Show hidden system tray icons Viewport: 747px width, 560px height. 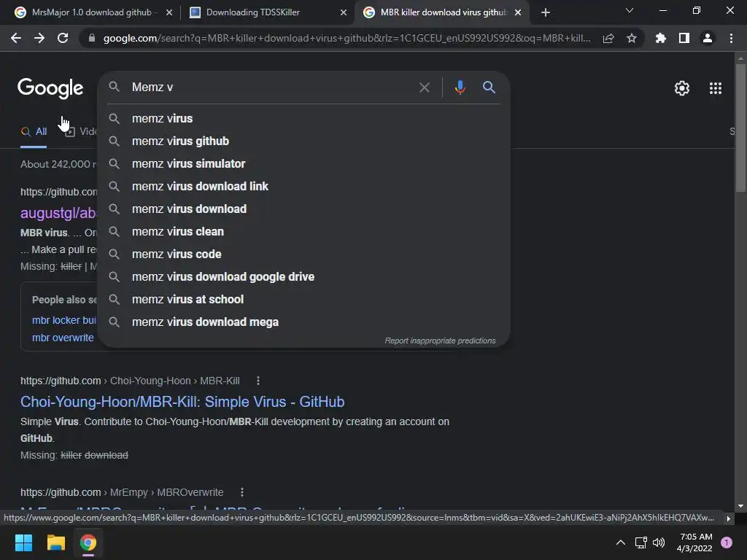pos(621,542)
